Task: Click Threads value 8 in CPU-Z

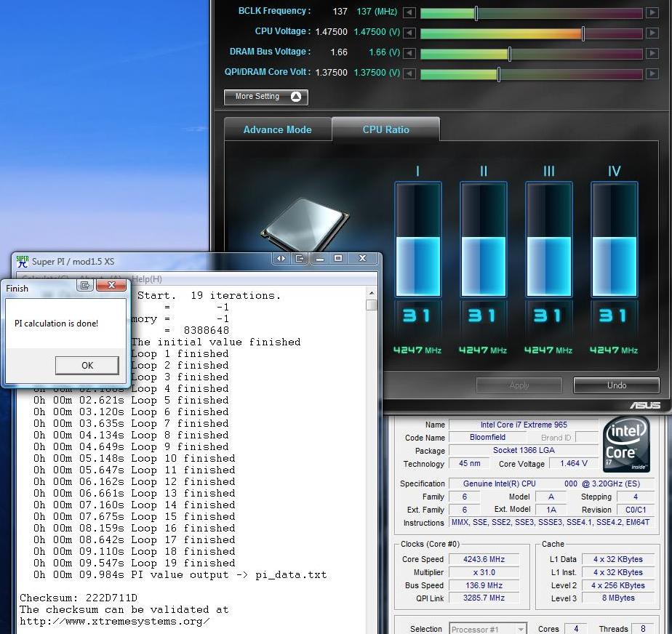Action: point(642,628)
